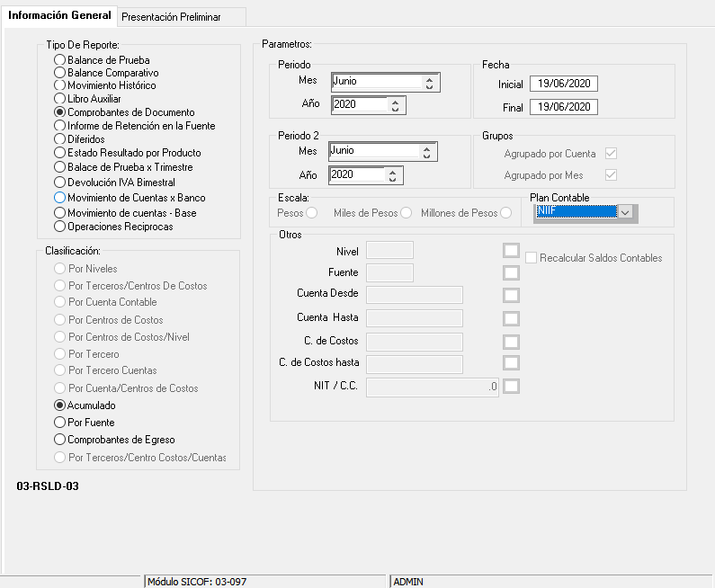The image size is (715, 588).
Task: Tick the checkbox beside NIT / C.C.
Action: [511, 387]
